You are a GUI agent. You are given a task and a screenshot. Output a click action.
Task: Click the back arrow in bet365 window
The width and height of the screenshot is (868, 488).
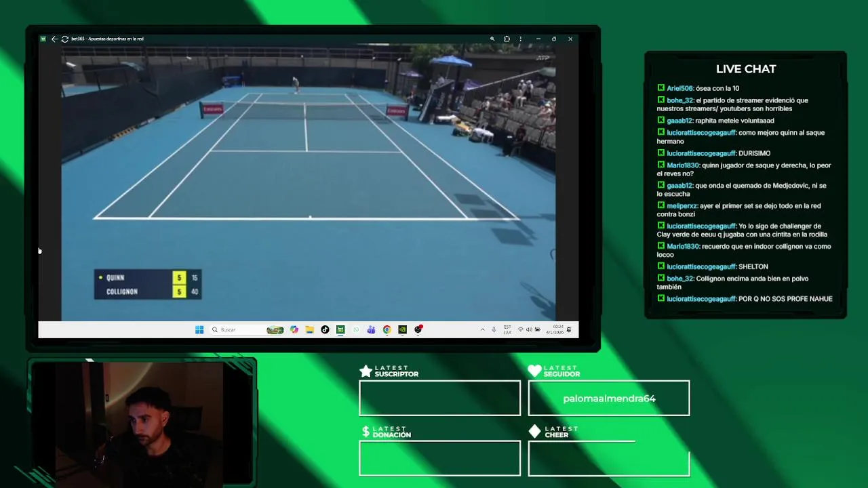[54, 39]
